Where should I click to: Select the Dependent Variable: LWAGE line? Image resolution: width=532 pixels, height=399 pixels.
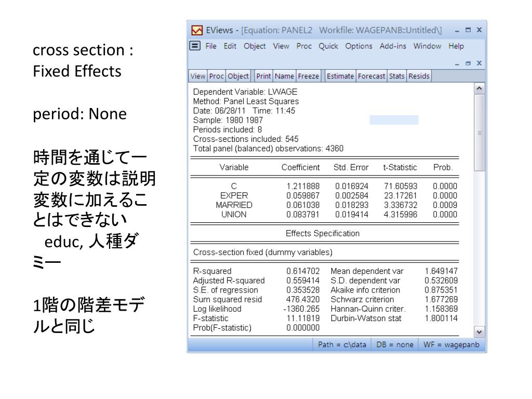pyautogui.click(x=245, y=92)
